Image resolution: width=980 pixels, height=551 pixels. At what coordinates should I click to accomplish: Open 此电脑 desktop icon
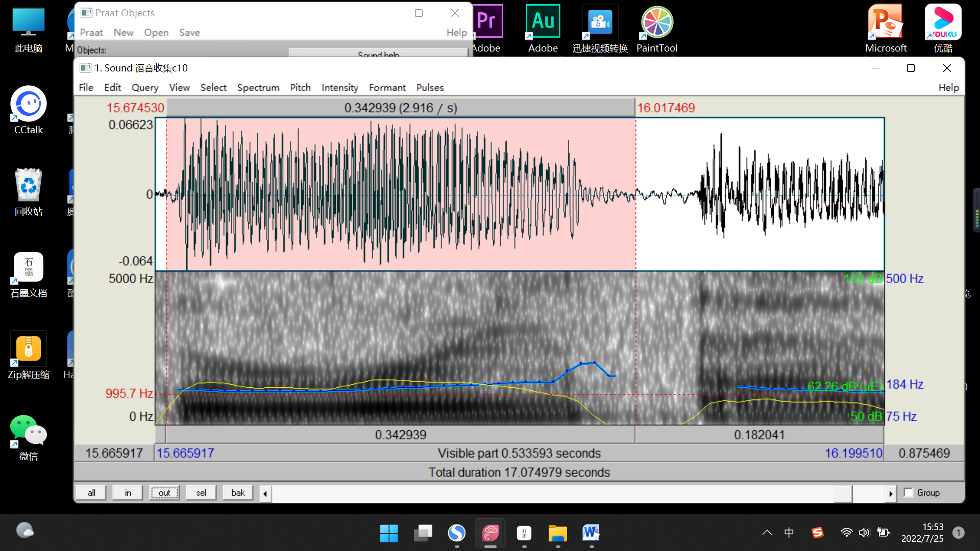coord(29,30)
